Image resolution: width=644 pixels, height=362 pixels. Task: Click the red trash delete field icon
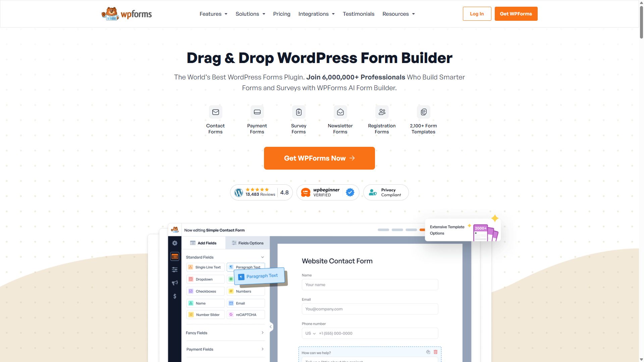pos(436,352)
